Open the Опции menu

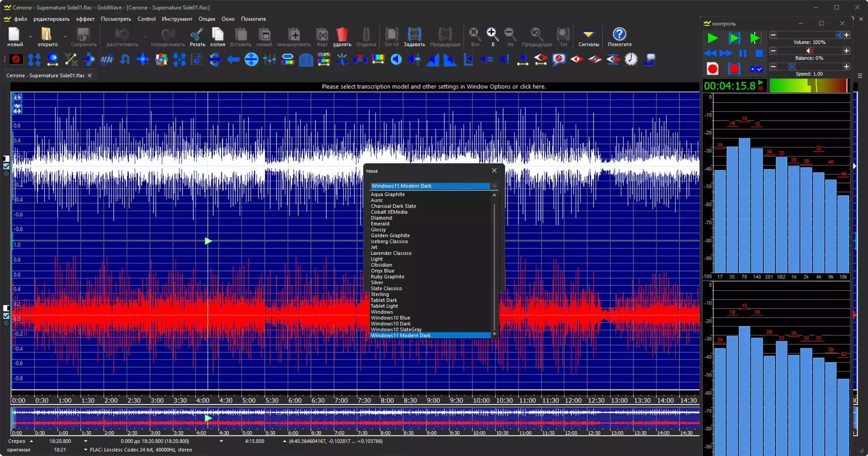tap(207, 19)
